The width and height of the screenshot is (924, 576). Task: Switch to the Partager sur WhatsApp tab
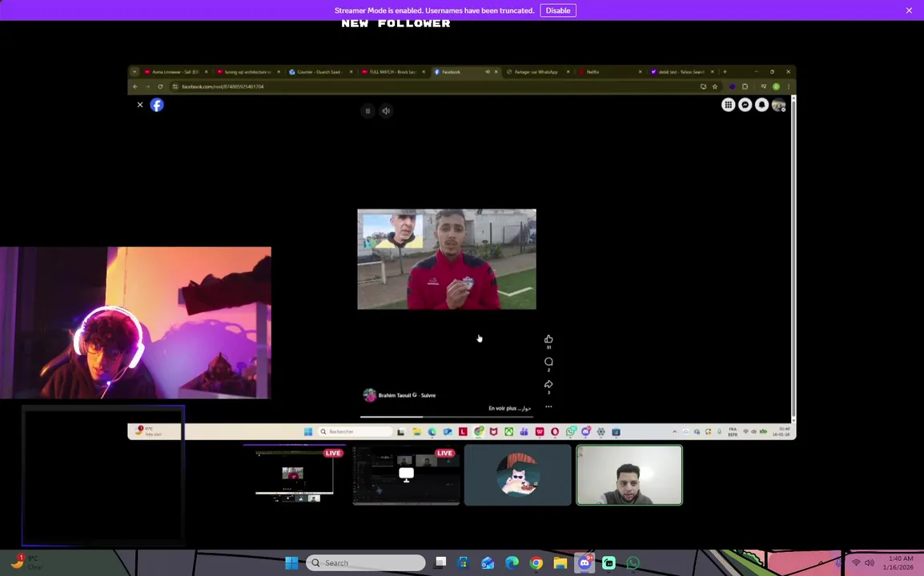(538, 72)
